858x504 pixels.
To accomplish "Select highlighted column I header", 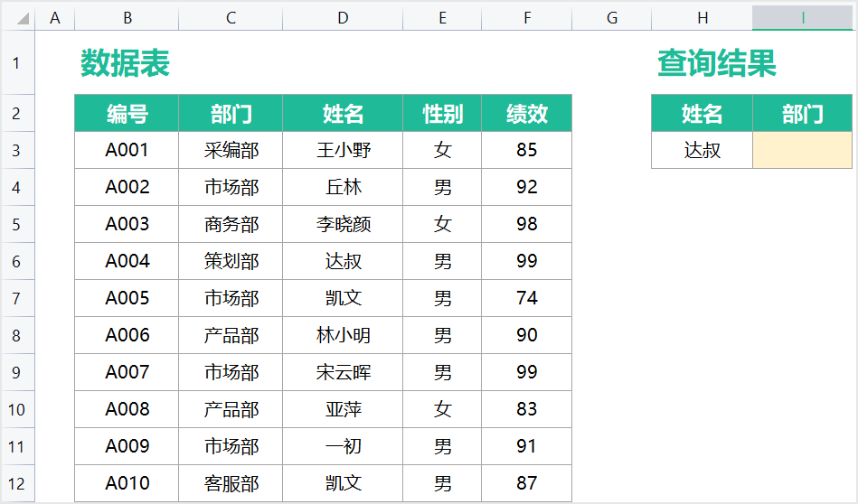I will pyautogui.click(x=802, y=18).
